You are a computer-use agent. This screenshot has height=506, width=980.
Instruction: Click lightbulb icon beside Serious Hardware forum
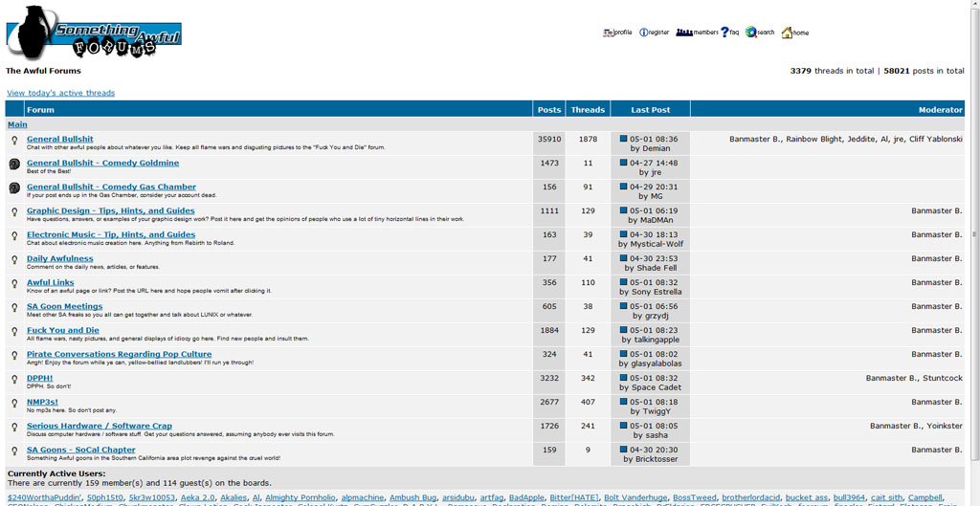click(x=14, y=427)
